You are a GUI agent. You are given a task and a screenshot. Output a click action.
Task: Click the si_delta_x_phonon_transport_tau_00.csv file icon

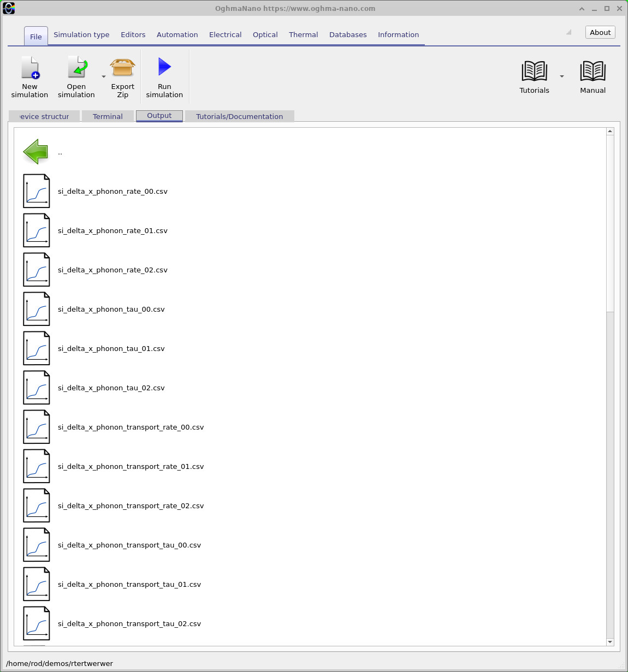pyautogui.click(x=37, y=545)
